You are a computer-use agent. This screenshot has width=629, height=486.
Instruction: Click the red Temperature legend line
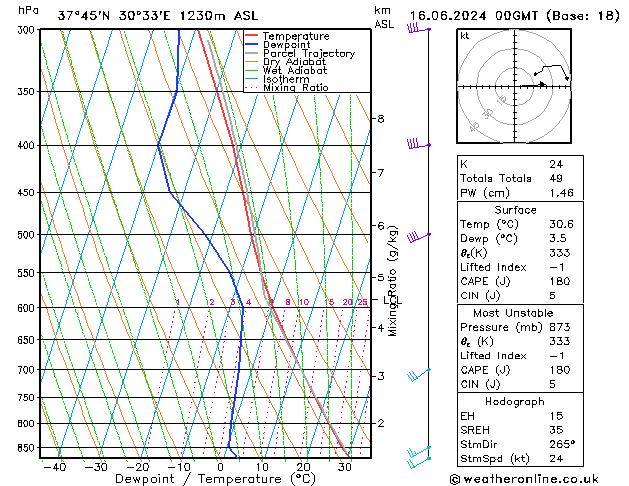(252, 36)
